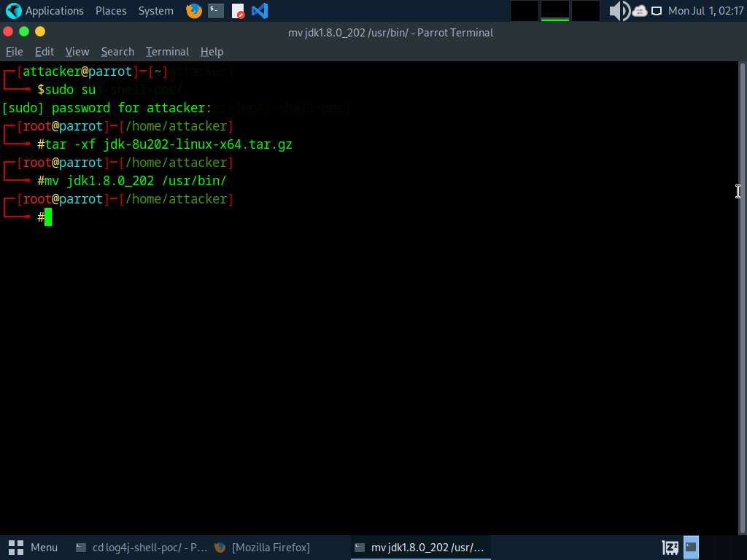The width and height of the screenshot is (747, 560).
Task: Click the date and time clock
Action: coord(705,11)
